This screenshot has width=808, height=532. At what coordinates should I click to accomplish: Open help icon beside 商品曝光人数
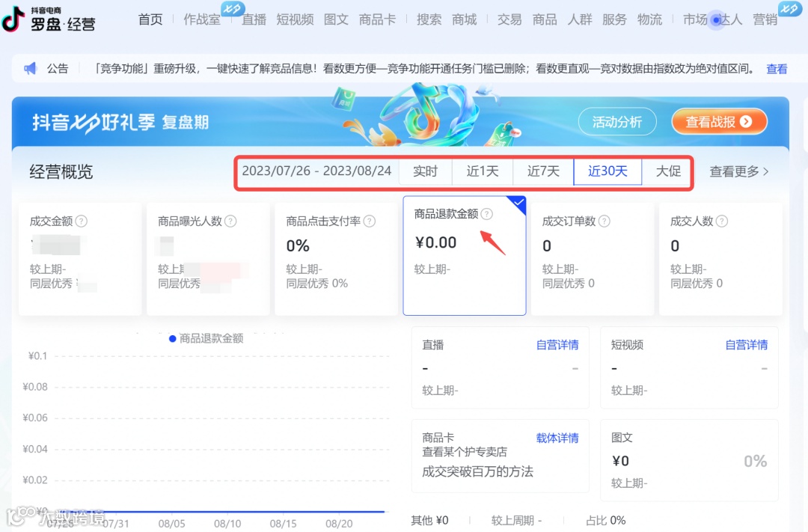[231, 221]
